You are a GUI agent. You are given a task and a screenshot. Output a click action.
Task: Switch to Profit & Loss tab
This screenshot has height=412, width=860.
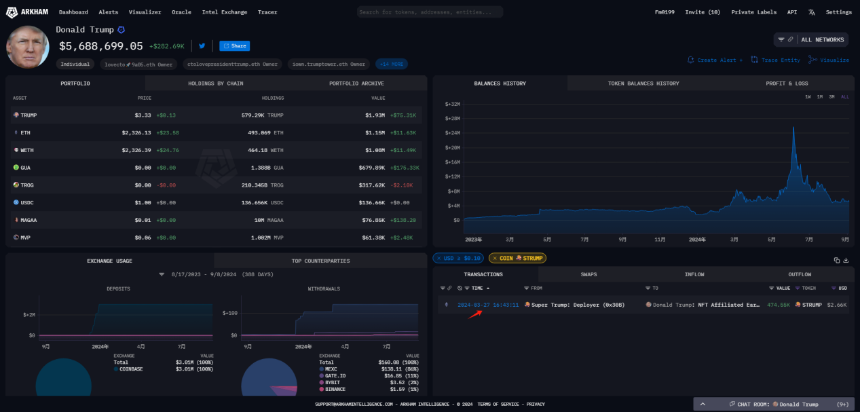click(x=787, y=83)
